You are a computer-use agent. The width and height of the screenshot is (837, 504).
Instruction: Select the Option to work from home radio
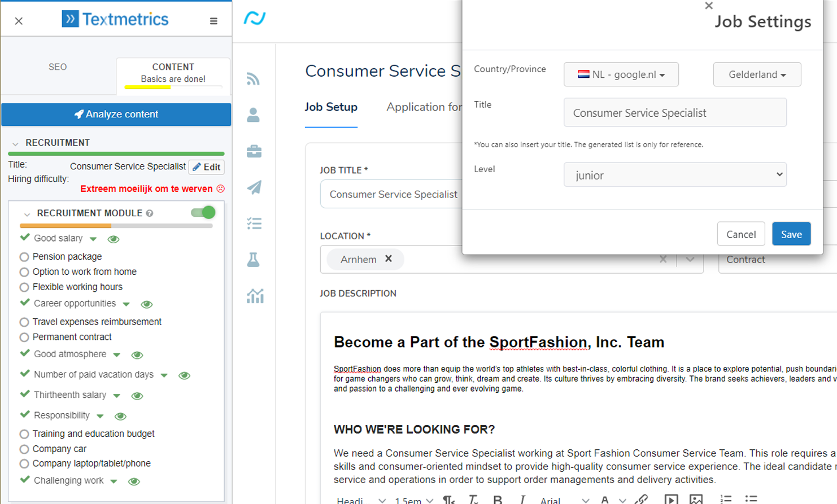[24, 272]
